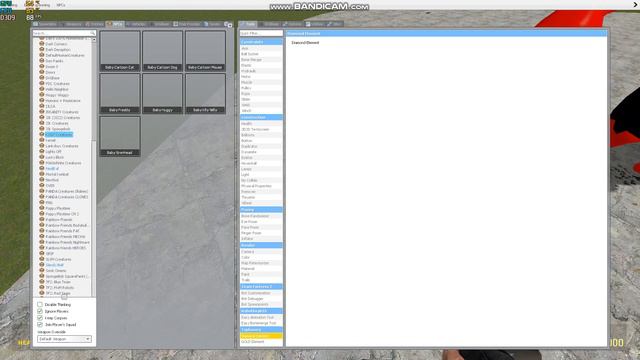The height and width of the screenshot is (360, 640).
Task: Select the GOLD Element tool
Action: (x=261, y=342)
